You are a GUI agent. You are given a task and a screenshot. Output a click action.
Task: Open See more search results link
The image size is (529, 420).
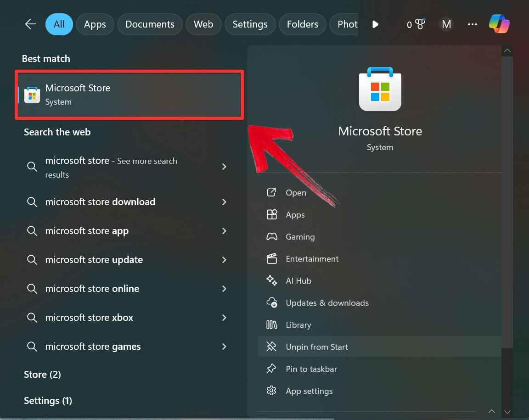point(111,167)
